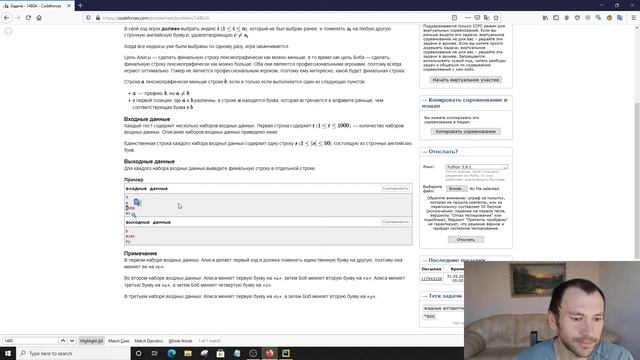
Task: Click the virtual participation start button
Action: (x=466, y=80)
